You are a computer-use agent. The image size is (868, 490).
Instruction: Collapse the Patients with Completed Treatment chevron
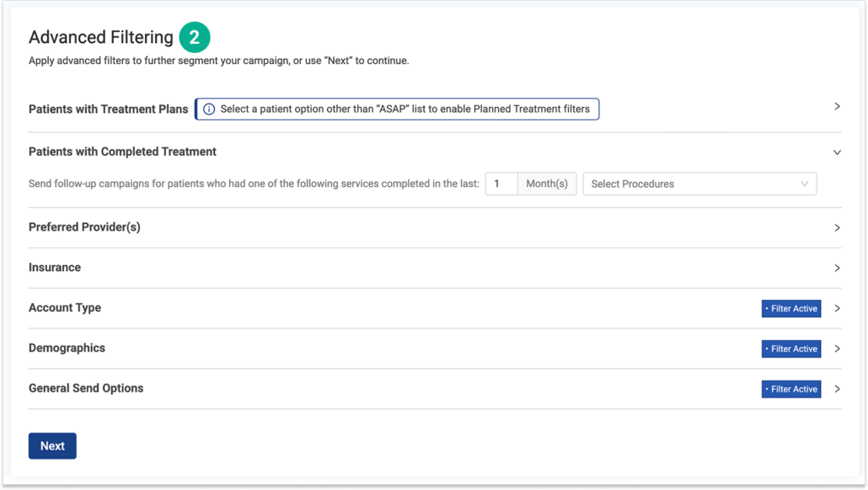pyautogui.click(x=837, y=152)
